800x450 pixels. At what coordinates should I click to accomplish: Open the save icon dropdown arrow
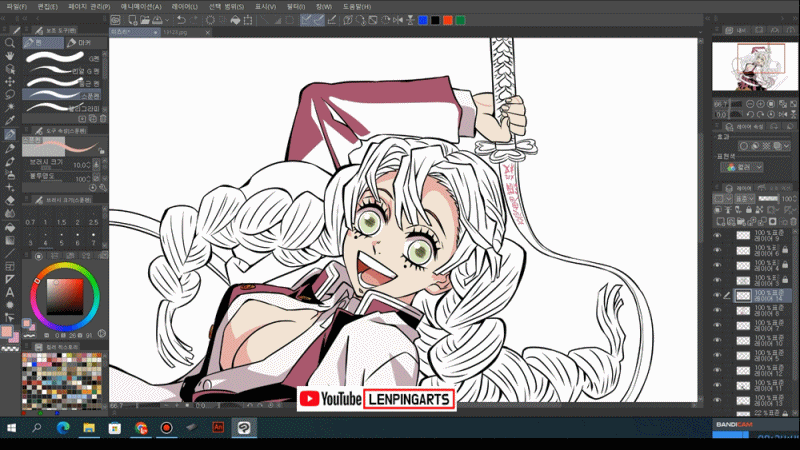click(x=167, y=20)
